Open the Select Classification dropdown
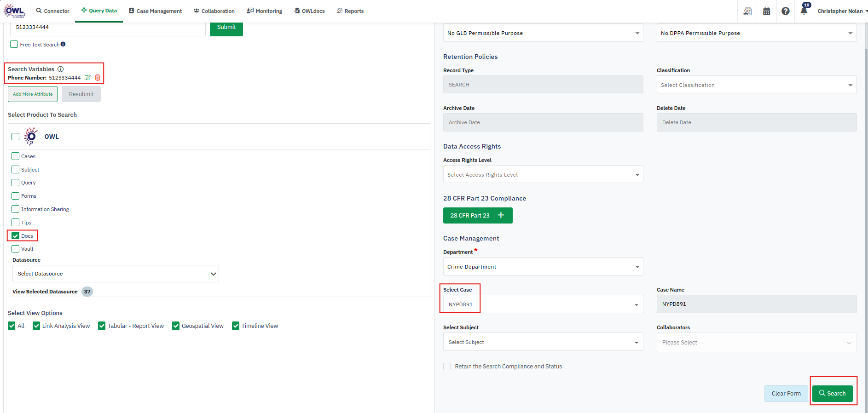This screenshot has width=868, height=413. 756,85
